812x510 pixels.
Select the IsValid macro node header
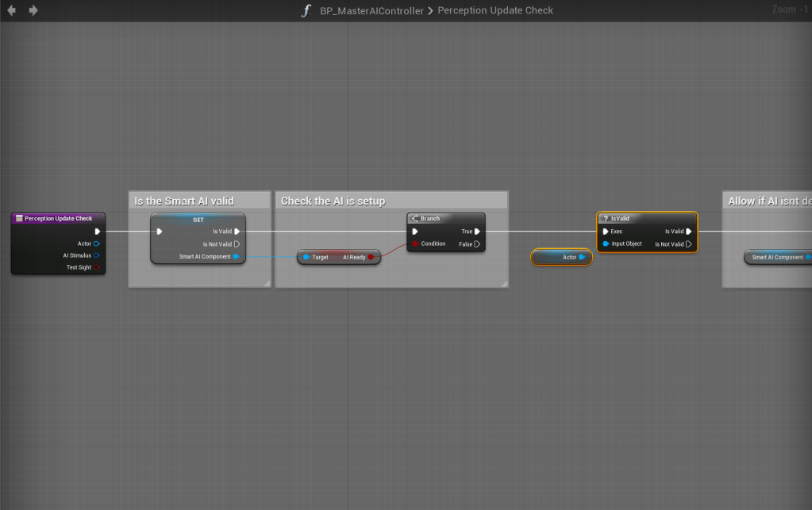(x=647, y=218)
